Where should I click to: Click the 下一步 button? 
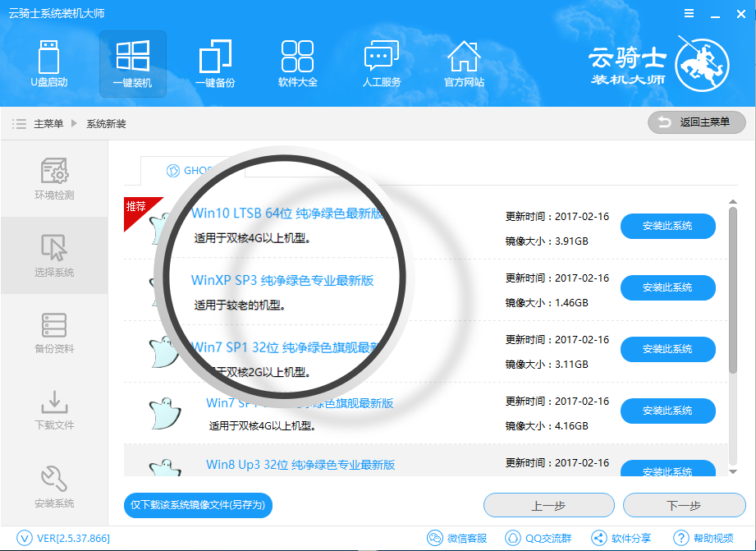tap(683, 505)
